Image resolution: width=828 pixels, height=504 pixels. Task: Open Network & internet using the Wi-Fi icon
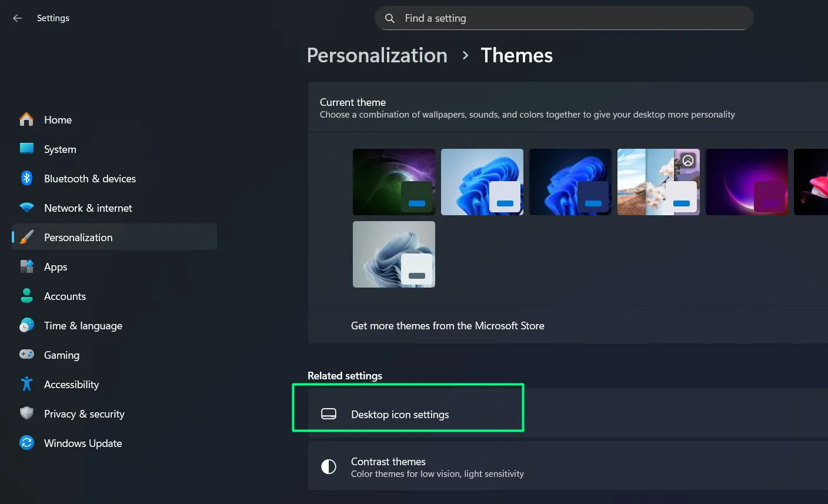pyautogui.click(x=26, y=208)
